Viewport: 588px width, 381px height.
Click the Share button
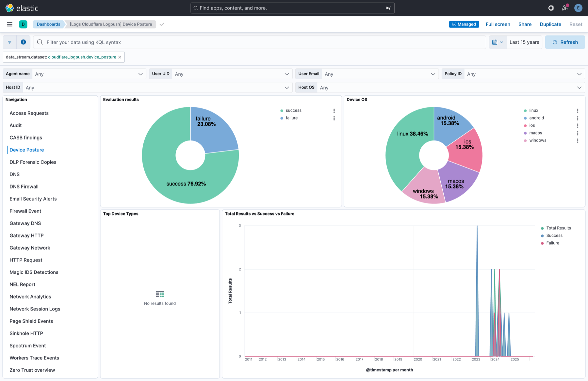pos(525,24)
